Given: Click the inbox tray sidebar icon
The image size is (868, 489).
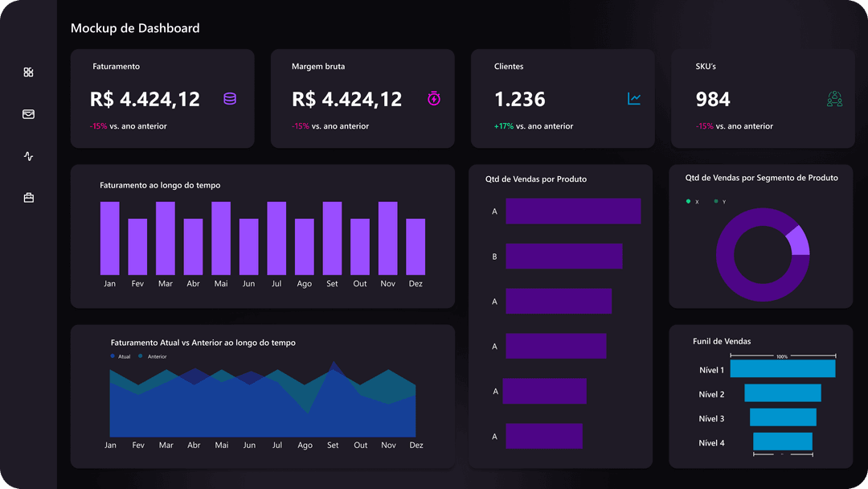Looking at the screenshot, I should tap(29, 114).
